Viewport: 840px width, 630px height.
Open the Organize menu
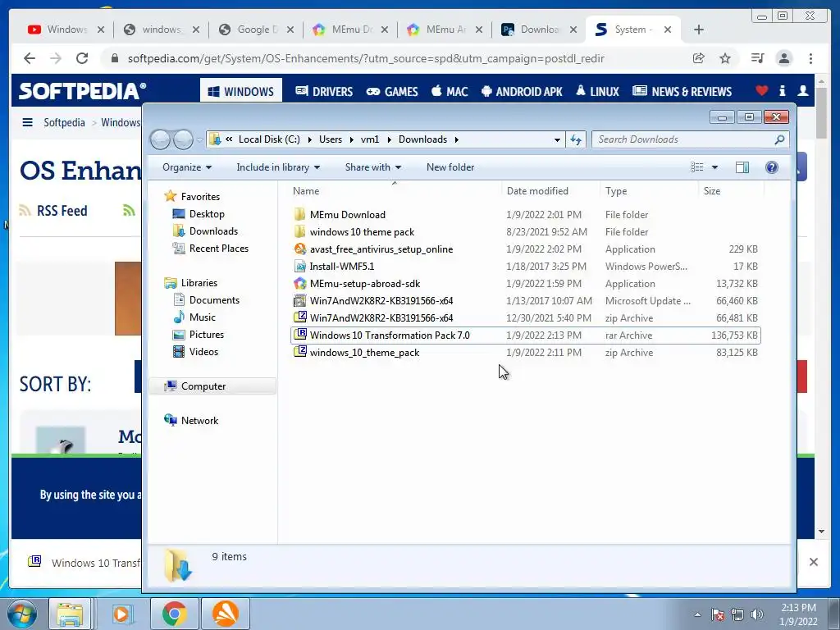click(x=187, y=167)
